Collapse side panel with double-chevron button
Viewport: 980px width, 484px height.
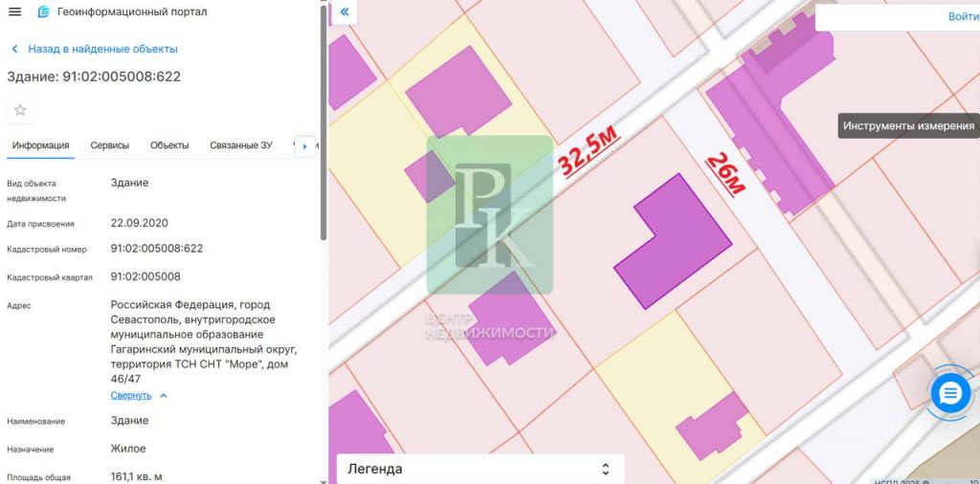pyautogui.click(x=345, y=12)
